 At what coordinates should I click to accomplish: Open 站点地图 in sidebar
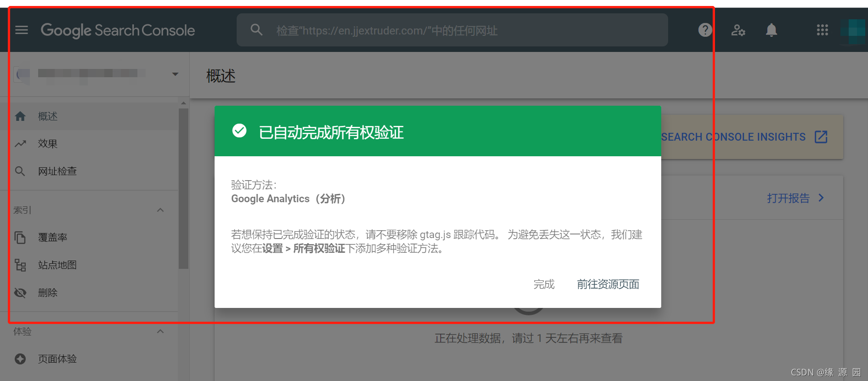click(x=89, y=265)
